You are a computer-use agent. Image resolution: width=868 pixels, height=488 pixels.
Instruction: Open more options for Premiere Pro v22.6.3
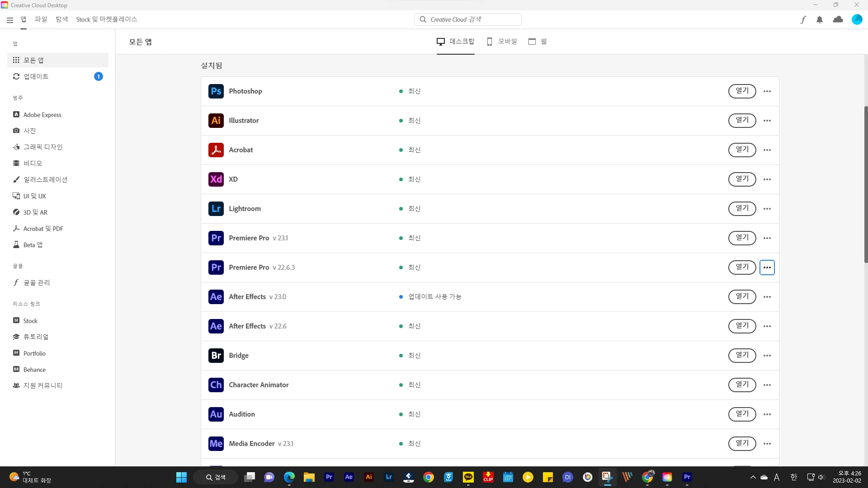[767, 267]
